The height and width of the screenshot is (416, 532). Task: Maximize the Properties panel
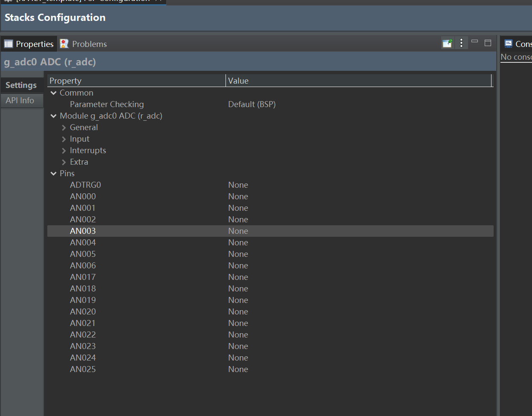pos(488,43)
